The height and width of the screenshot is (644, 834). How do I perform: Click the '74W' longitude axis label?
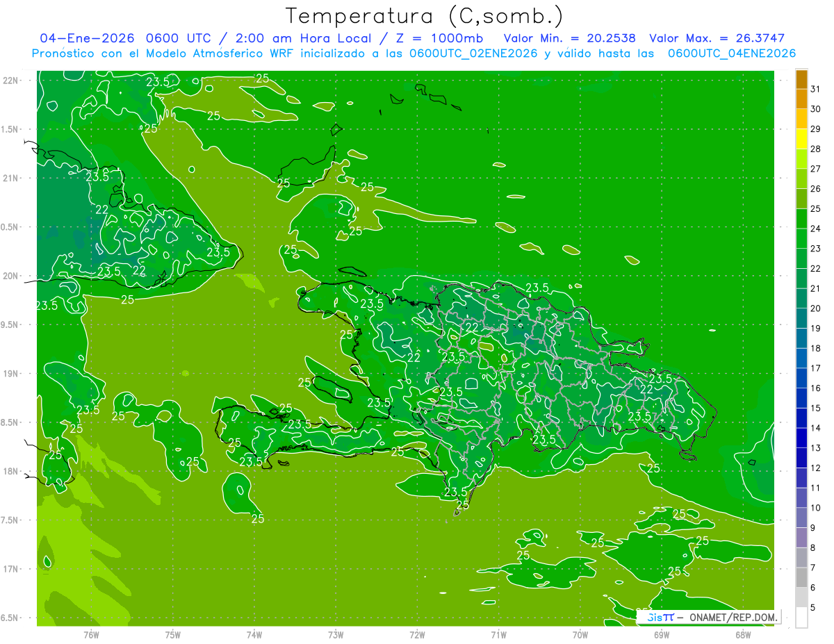click(x=254, y=635)
